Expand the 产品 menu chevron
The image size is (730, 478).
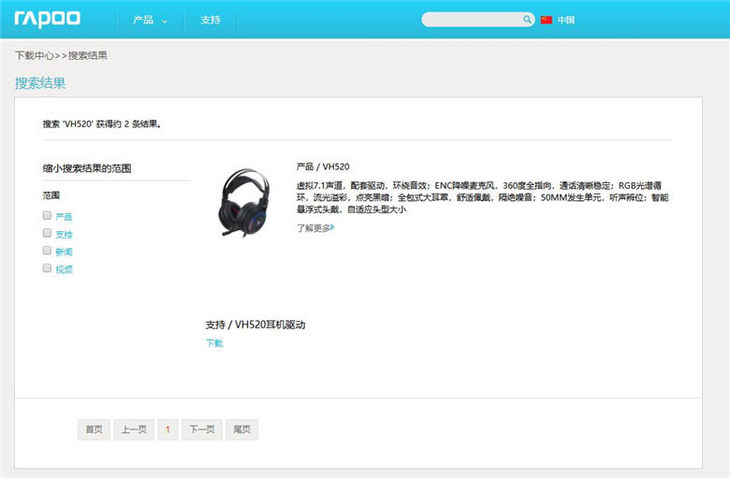click(x=164, y=21)
